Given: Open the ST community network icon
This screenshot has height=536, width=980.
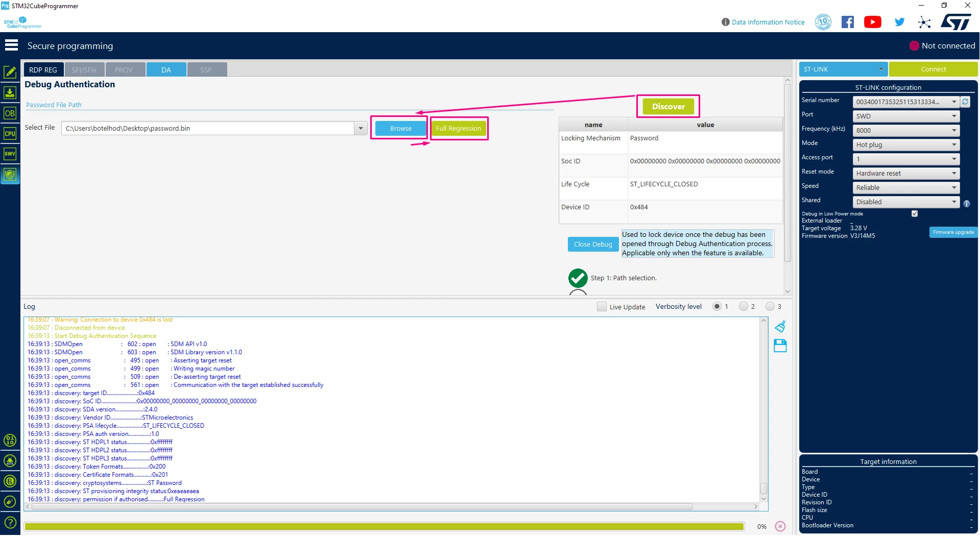Looking at the screenshot, I should [924, 22].
